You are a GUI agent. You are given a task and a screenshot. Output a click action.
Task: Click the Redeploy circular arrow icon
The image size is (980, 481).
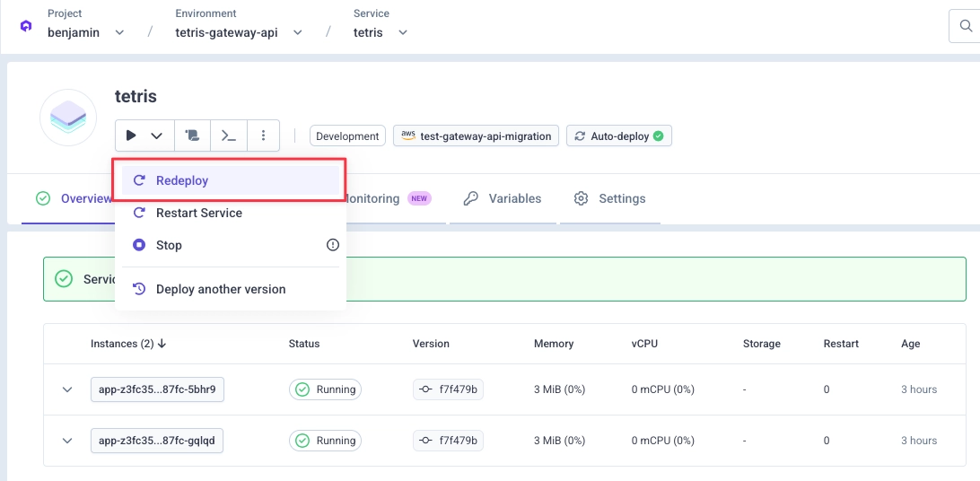pos(139,180)
